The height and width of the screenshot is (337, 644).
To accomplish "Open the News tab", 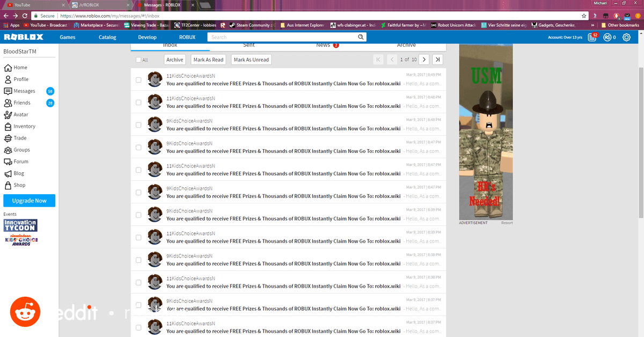I will tap(327, 46).
